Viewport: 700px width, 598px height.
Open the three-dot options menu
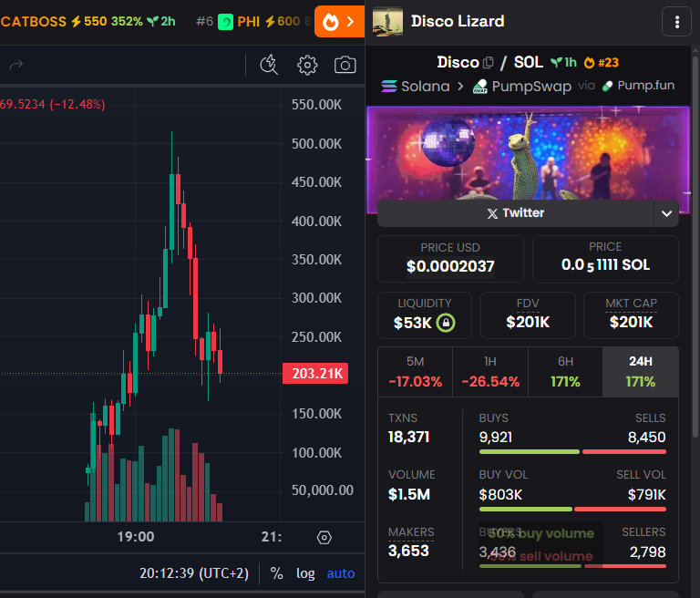pos(677,22)
